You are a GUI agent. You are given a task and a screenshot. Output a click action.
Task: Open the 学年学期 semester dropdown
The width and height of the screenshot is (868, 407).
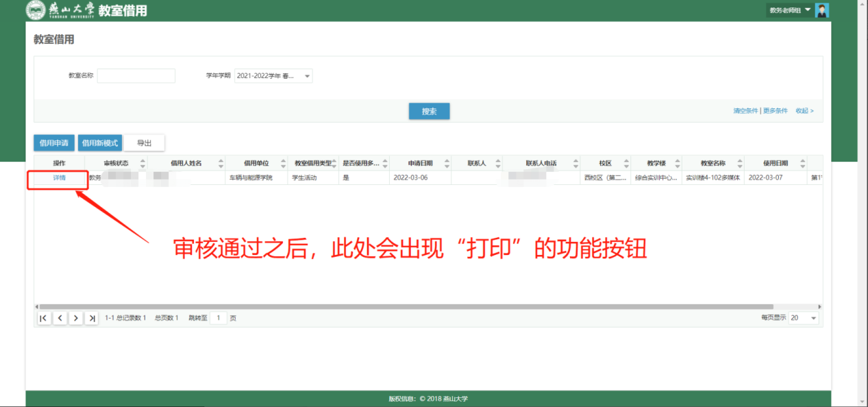pos(273,76)
